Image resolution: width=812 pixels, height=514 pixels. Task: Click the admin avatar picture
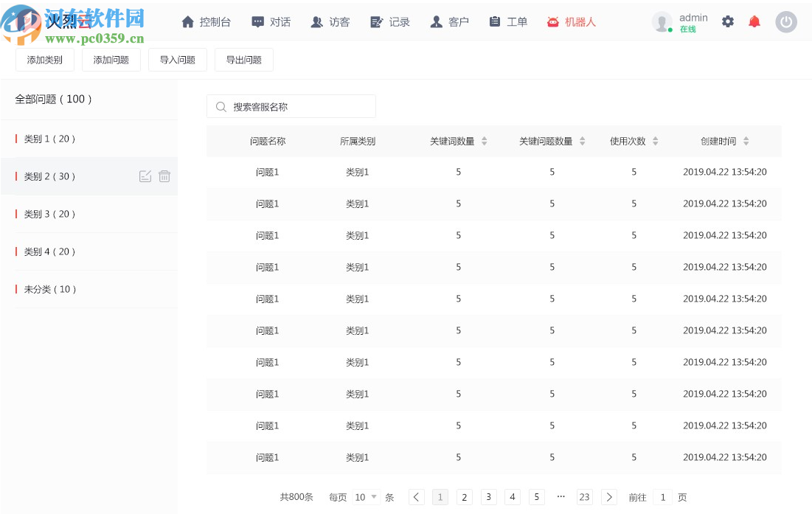(x=662, y=21)
